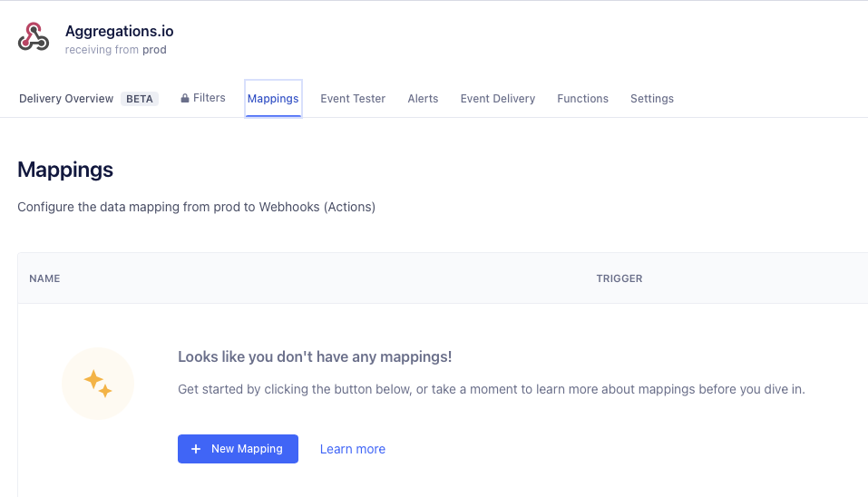Click the TRIGGER column header

tap(619, 278)
